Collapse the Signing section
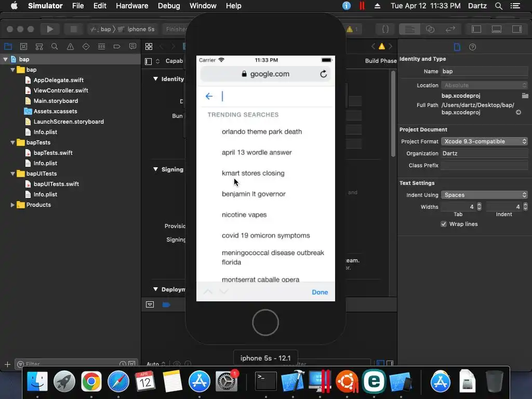Screen dimensions: 532x399 (x=155, y=169)
